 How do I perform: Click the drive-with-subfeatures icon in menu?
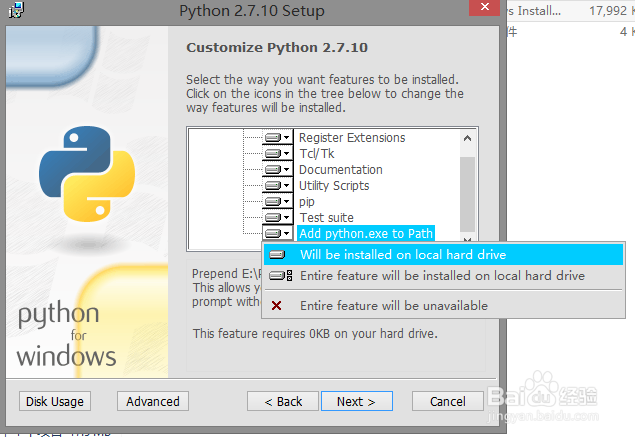281,276
